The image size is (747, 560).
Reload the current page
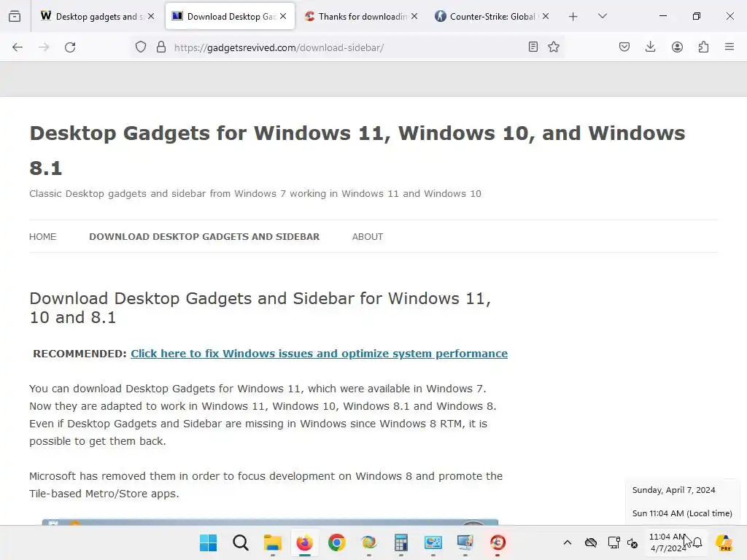[x=70, y=47]
